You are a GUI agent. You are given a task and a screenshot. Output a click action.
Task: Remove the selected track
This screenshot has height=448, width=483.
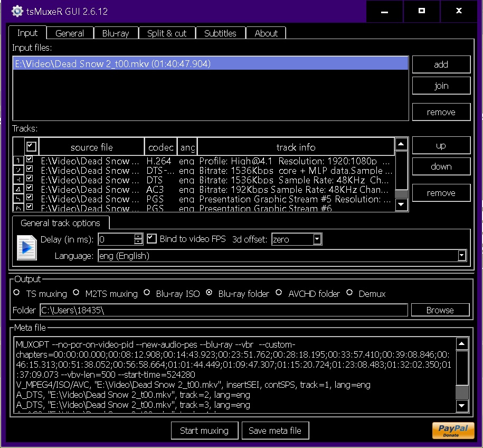coord(441,193)
